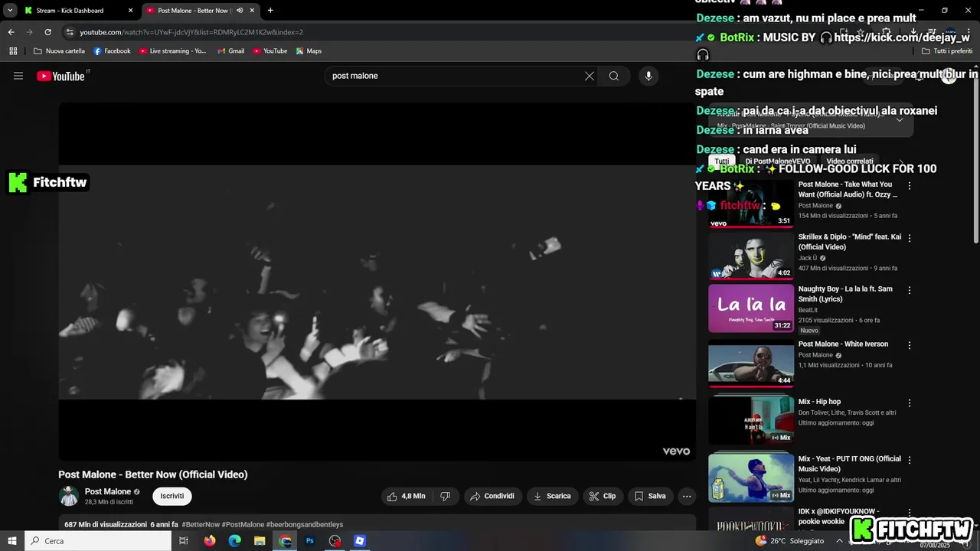Open the Chrome apps grid shortcut
The height and width of the screenshot is (551, 980).
[x=13, y=51]
